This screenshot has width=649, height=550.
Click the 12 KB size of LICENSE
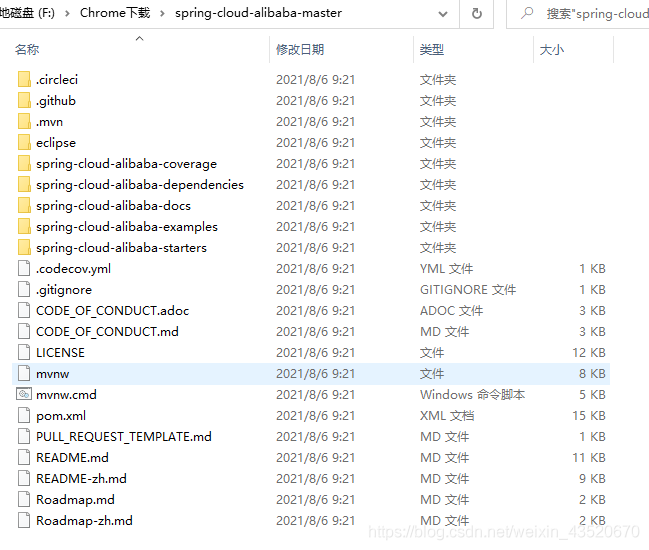pyautogui.click(x=589, y=353)
